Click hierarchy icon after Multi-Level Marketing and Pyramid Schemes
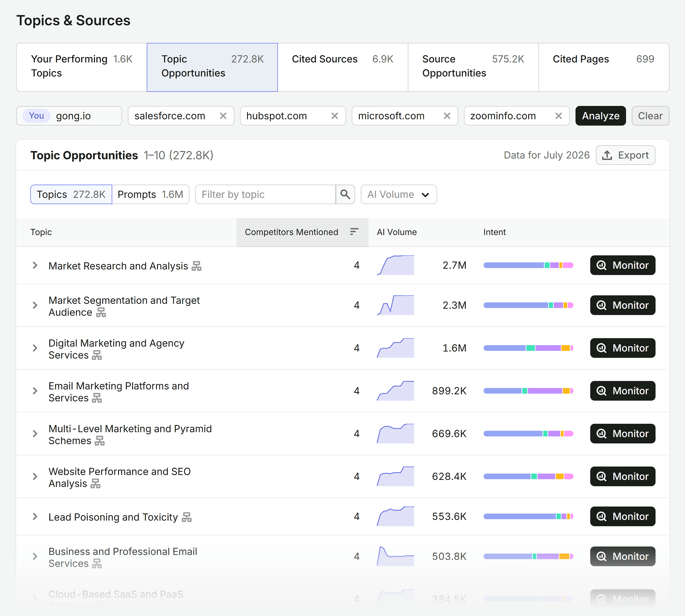 [99, 441]
